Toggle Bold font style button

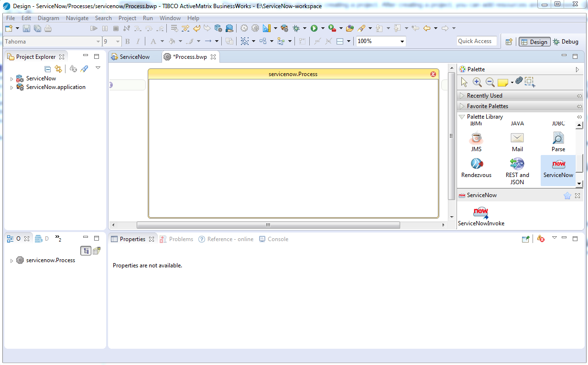(x=128, y=42)
